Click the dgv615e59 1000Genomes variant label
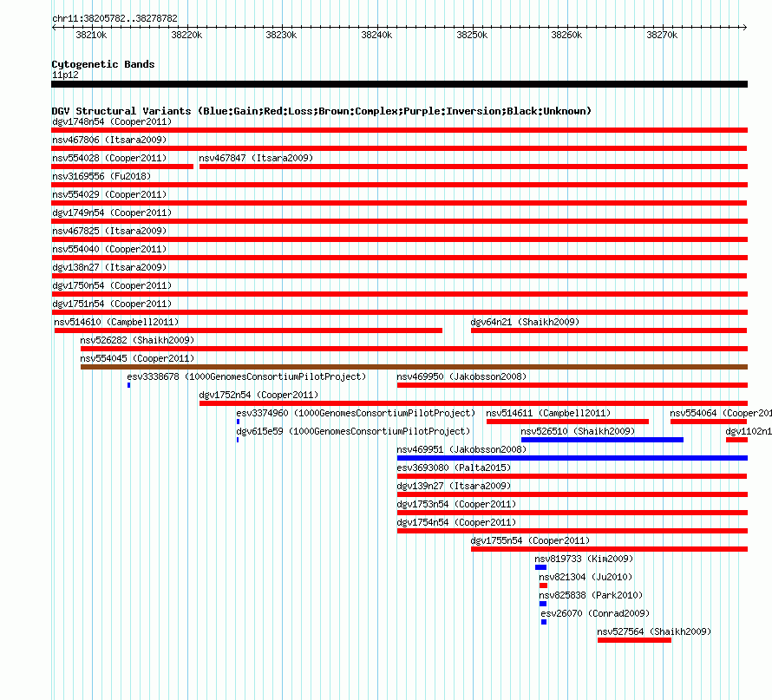This screenshot has width=772, height=700. [353, 431]
